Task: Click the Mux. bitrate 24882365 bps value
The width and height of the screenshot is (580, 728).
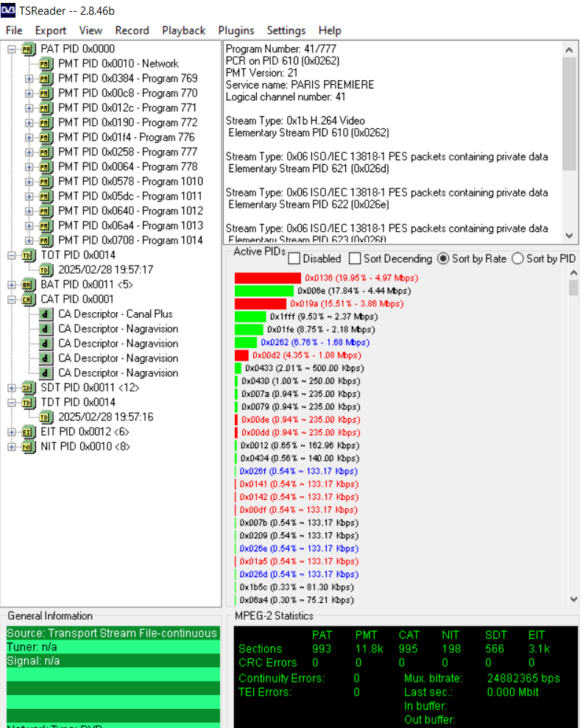Action: coord(523,679)
